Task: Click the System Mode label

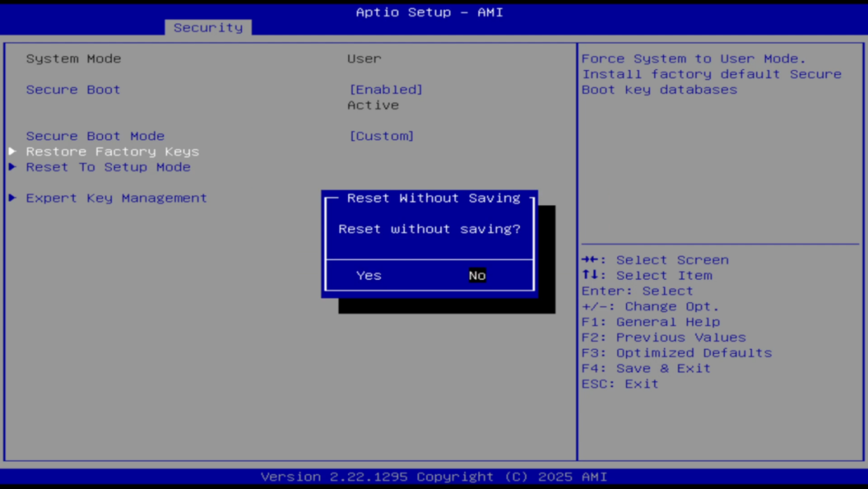Action: pyautogui.click(x=74, y=58)
